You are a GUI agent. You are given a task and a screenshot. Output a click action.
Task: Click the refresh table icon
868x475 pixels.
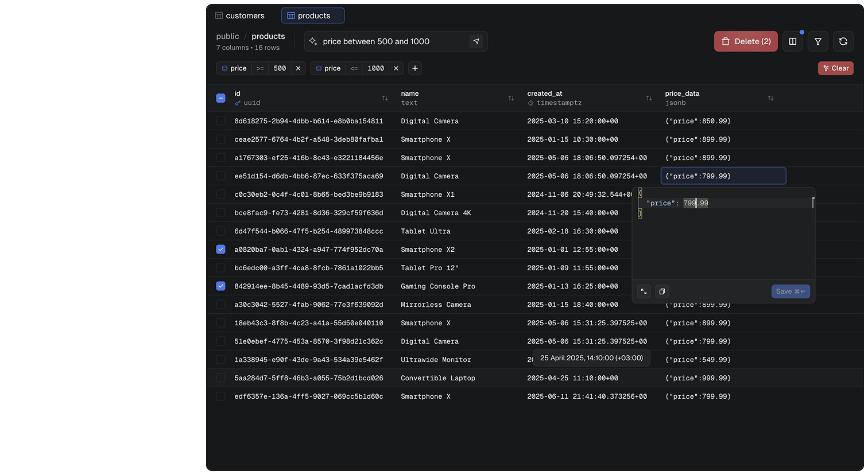point(843,41)
